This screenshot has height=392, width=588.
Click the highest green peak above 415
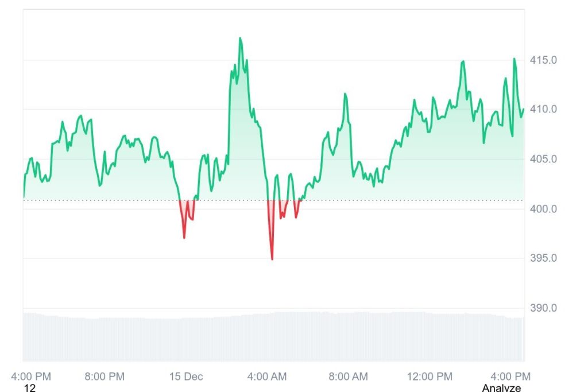pos(240,38)
